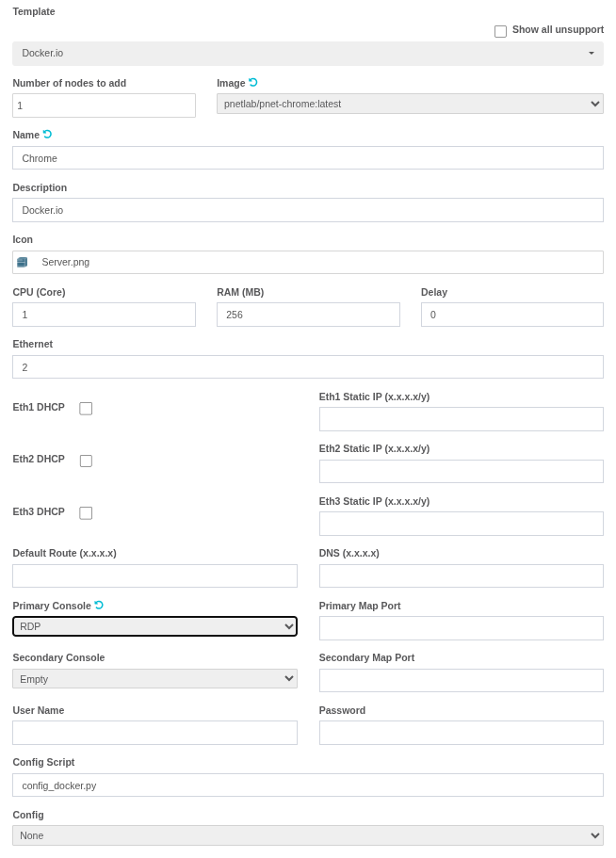Viewport: 616px width, 858px height.
Task: Expand the Secondary Console Empty dropdown
Action: click(154, 678)
